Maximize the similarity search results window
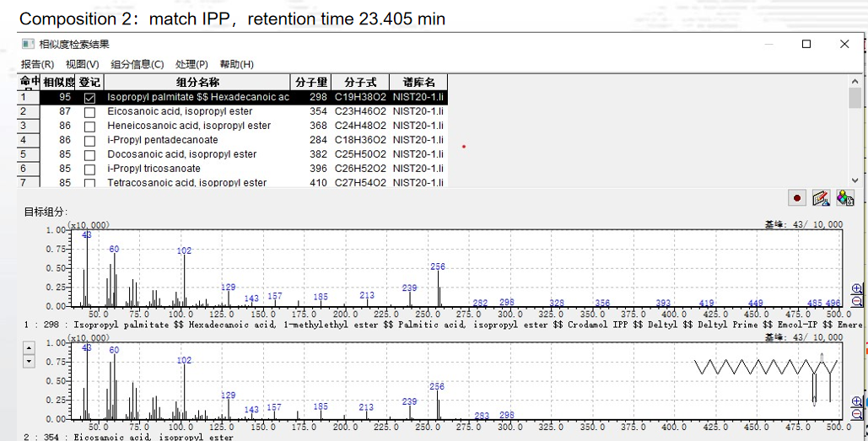868x441 pixels. tap(806, 44)
